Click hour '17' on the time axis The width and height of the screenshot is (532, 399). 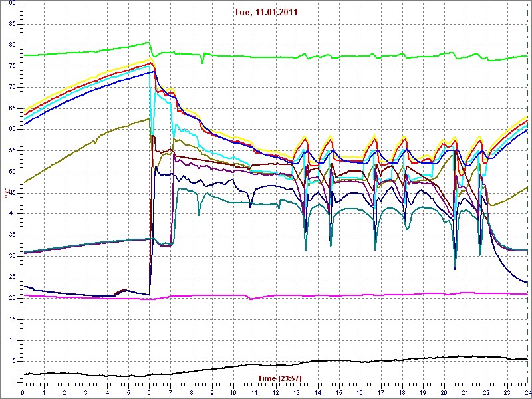pyautogui.click(x=381, y=392)
